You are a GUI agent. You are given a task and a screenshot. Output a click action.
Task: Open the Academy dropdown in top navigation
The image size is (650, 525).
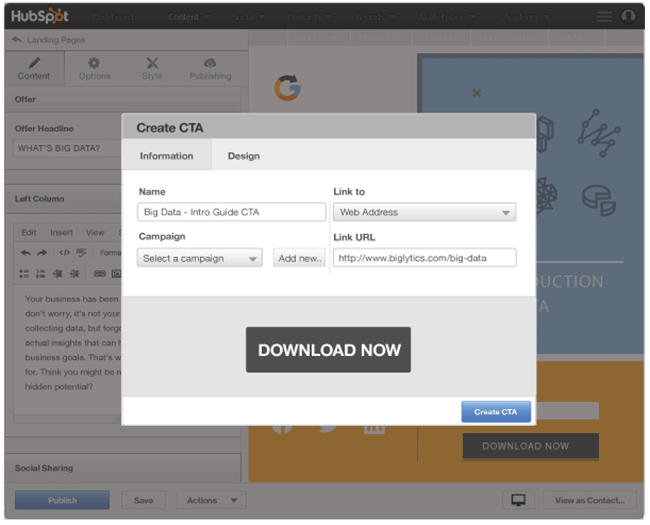526,17
